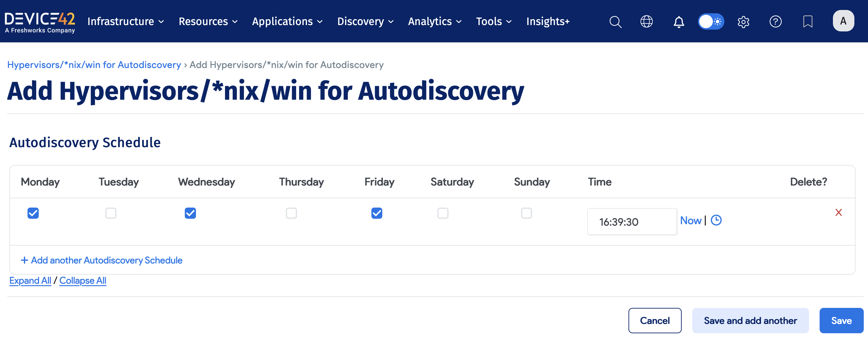
Task: Uncheck the Monday checkbox
Action: pyautogui.click(x=33, y=213)
